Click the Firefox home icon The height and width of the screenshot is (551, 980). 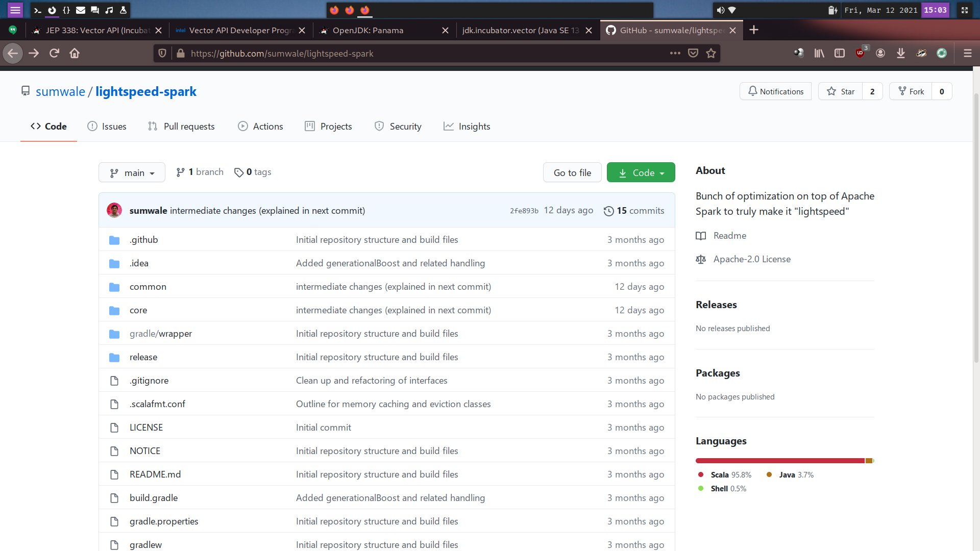[75, 53]
